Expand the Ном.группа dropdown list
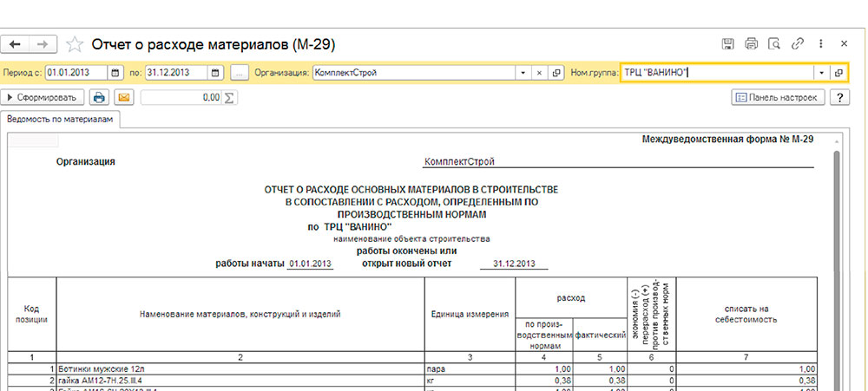The width and height of the screenshot is (868, 391). pyautogui.click(x=821, y=73)
